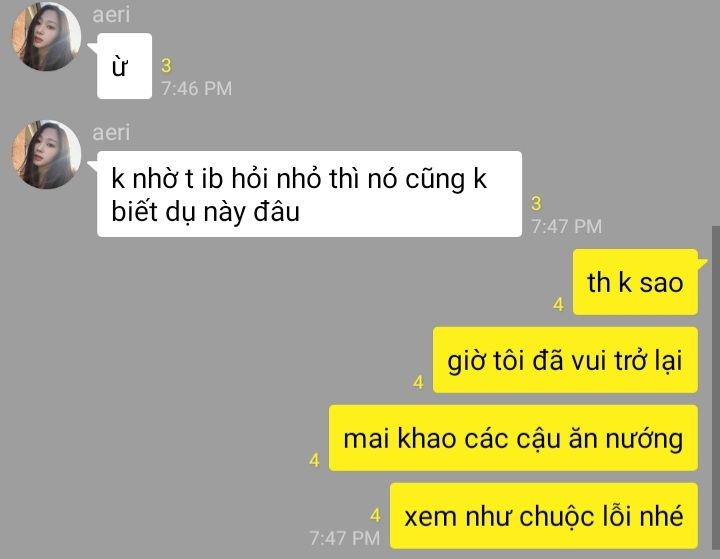Click unread count 4 beside "th k sao"
This screenshot has width=720, height=559.
(558, 304)
